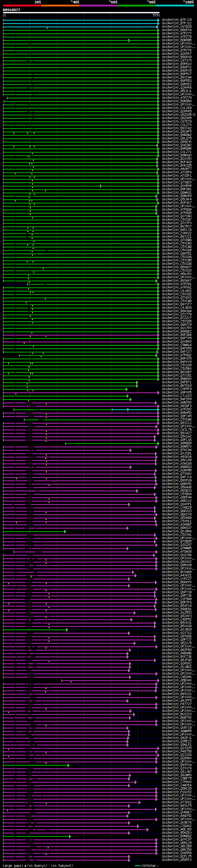This screenshot has width=197, height=868.
Task: Click the orange ~40% identity color bar
Action: (x=60, y=6)
